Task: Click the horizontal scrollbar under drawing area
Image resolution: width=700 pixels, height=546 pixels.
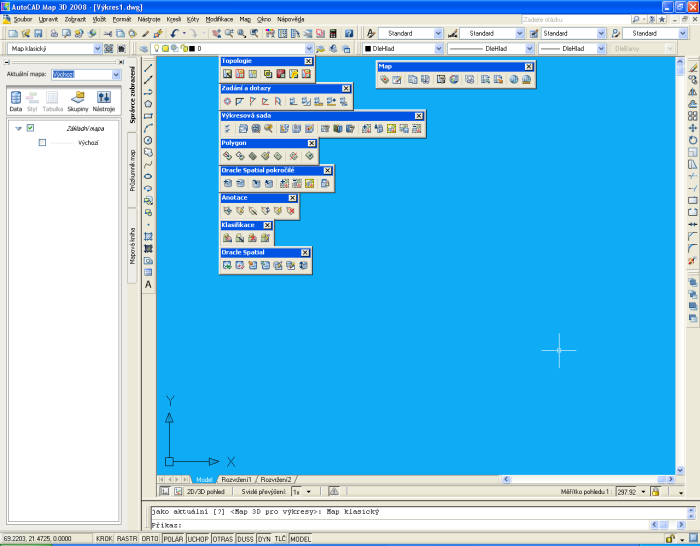Action: pyautogui.click(x=589, y=479)
